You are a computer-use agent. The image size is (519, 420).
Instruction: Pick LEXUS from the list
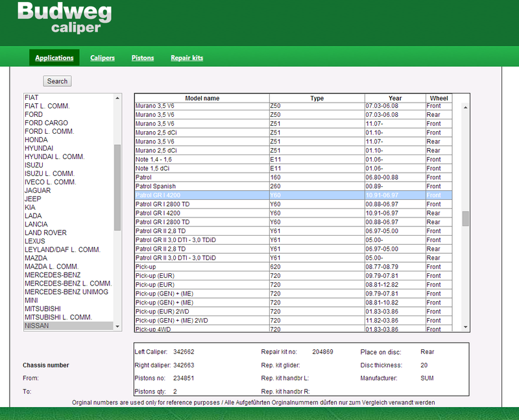pyautogui.click(x=69, y=241)
